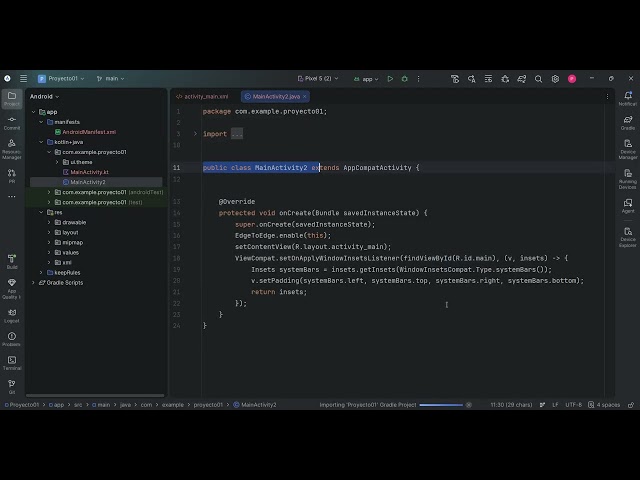Open more run actions menu
Screen dimensions: 640x480
(x=418, y=79)
